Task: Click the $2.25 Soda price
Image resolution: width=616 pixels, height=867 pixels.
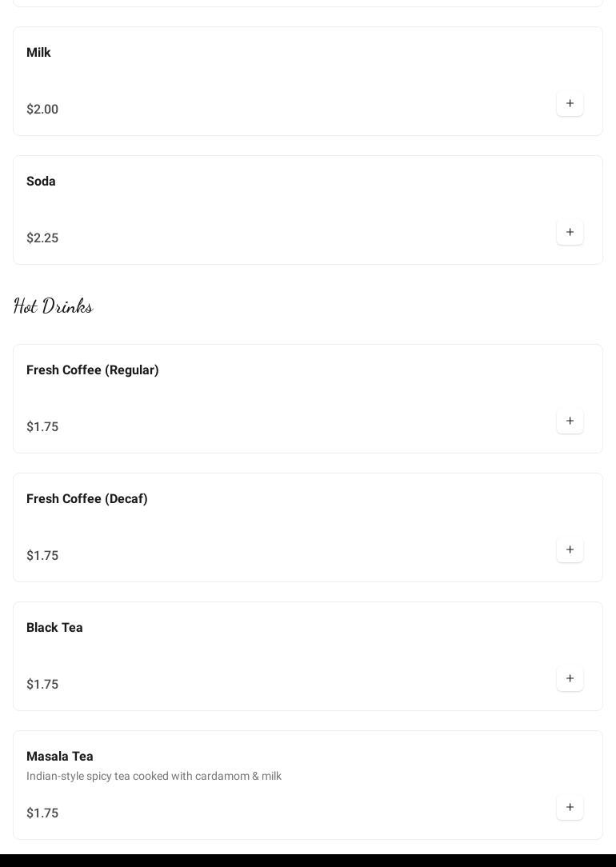Action: pyautogui.click(x=42, y=238)
